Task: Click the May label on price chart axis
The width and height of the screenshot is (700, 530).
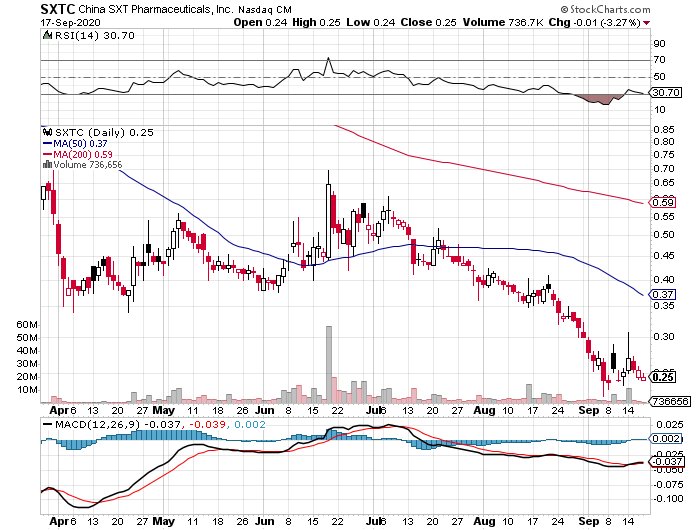Action: [163, 410]
